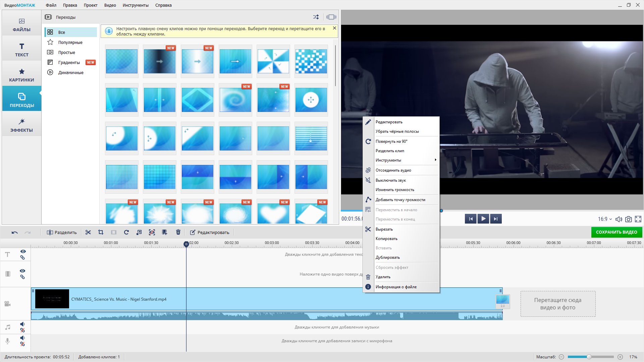Open the Effects sidebar section

(21, 125)
